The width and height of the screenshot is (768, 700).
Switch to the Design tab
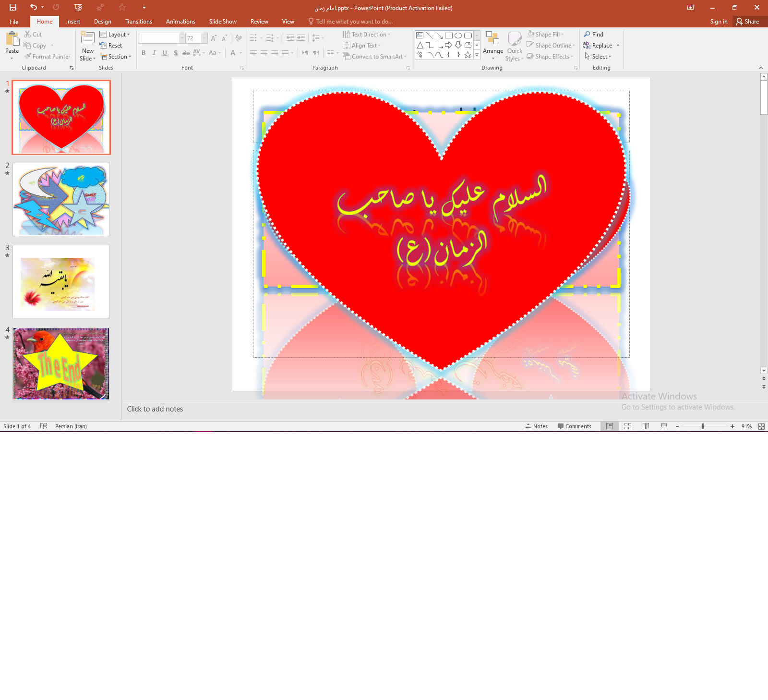(102, 22)
